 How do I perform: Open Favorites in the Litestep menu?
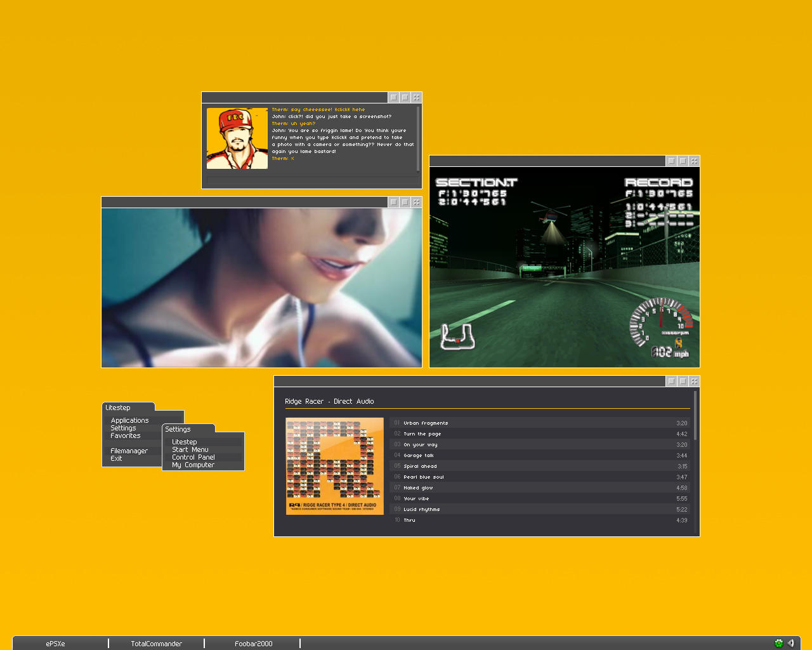click(126, 435)
